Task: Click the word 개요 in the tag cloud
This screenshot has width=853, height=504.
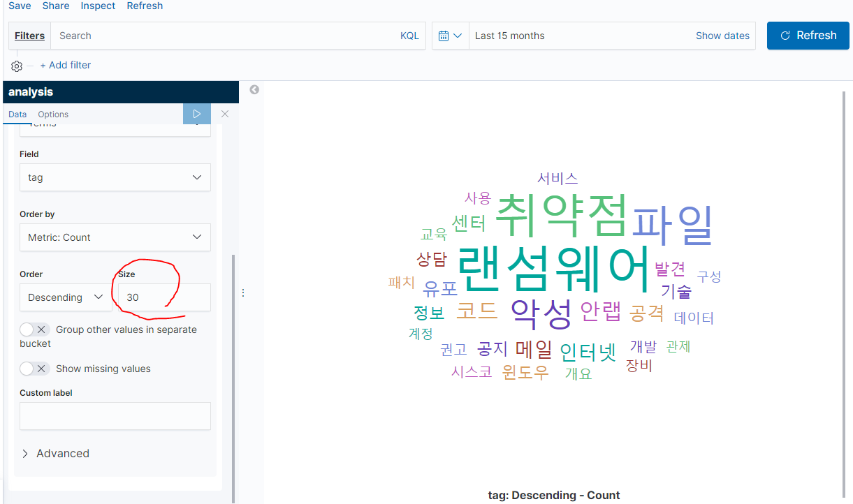Action: coord(578,374)
